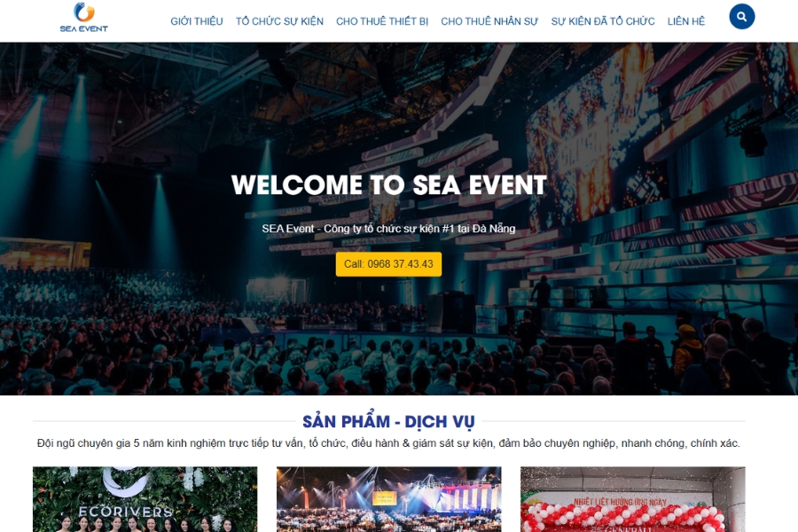Image resolution: width=798 pixels, height=532 pixels.
Task: Go to SỰ KIỆN ĐÃ TỔ CHỨC page
Action: click(603, 21)
